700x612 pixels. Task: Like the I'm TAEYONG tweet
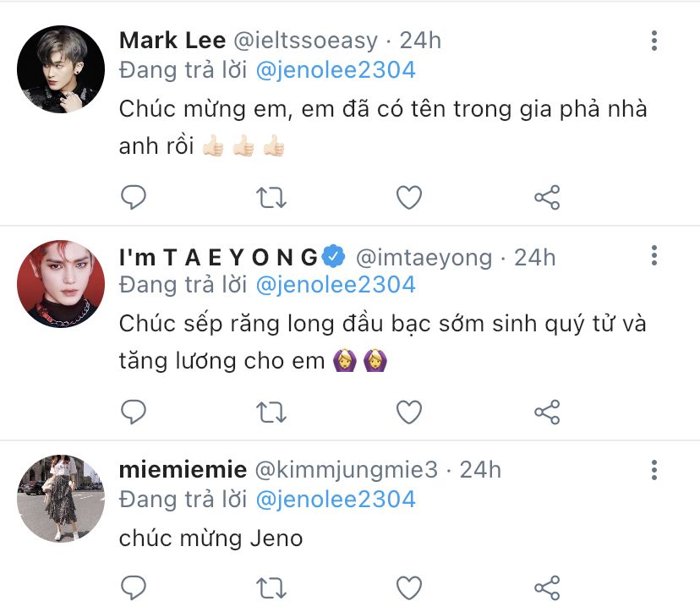pos(409,412)
